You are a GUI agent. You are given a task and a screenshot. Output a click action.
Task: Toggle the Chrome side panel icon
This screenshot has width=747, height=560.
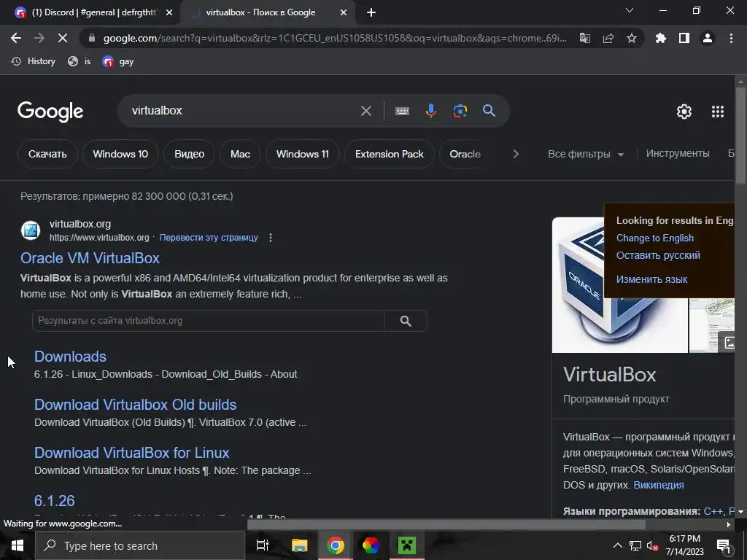point(684,38)
